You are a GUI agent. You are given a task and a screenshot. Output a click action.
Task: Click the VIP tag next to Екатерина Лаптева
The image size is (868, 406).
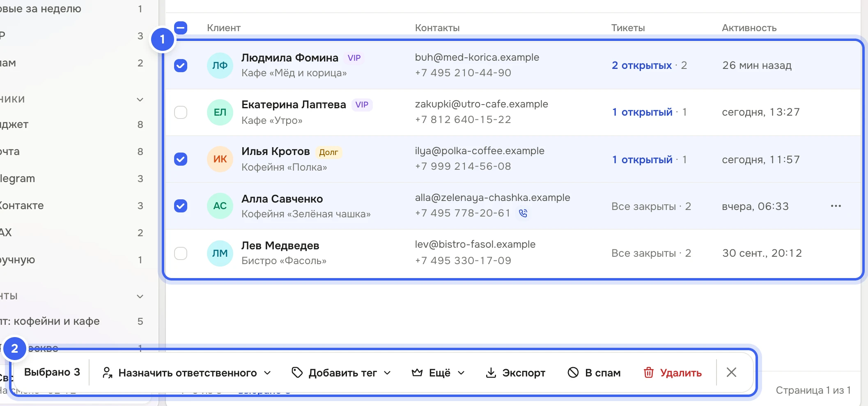[x=362, y=105]
